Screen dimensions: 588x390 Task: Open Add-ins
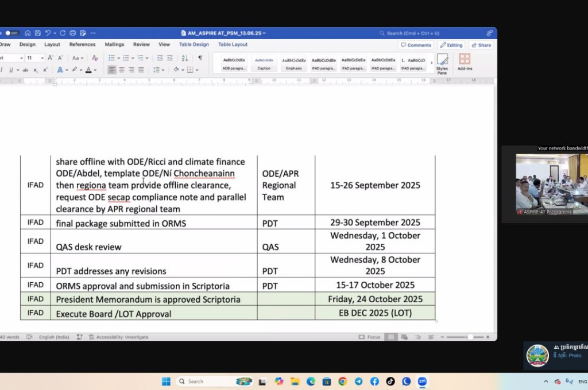[465, 62]
